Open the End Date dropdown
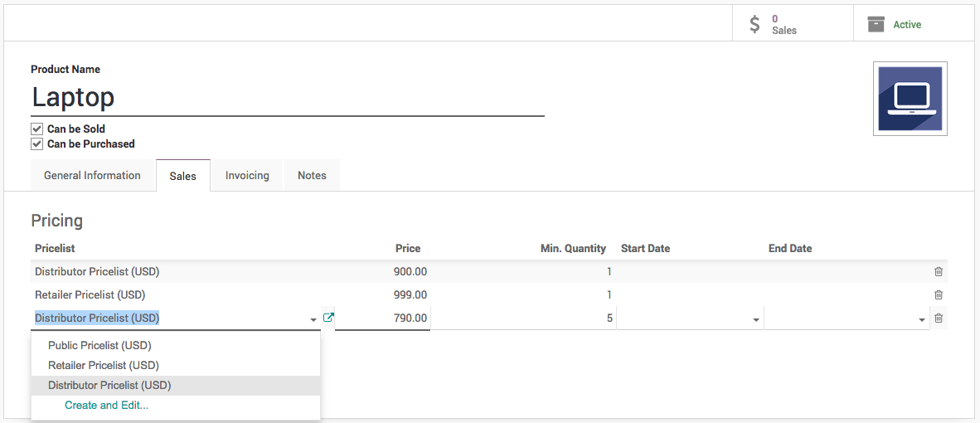980x423 pixels. [921, 319]
